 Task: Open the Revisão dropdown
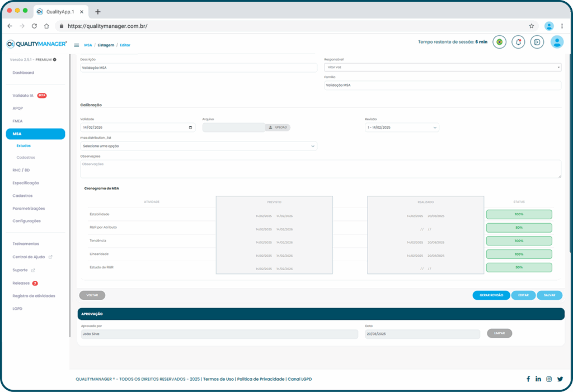(x=401, y=127)
